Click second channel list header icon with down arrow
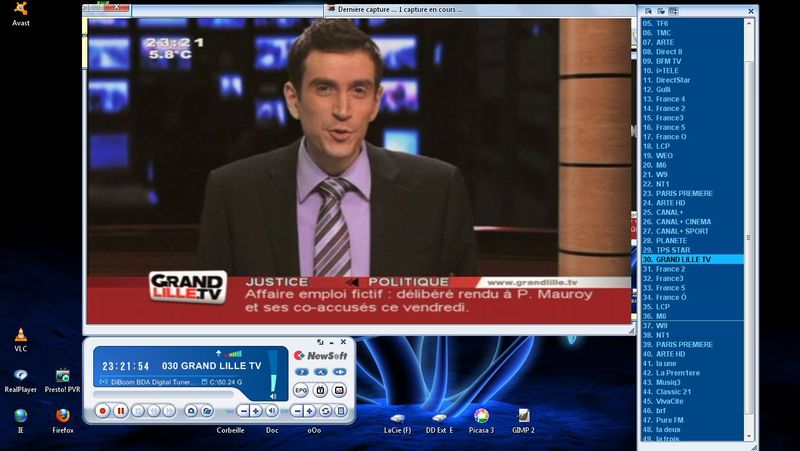The width and height of the screenshot is (800, 451). click(x=661, y=11)
